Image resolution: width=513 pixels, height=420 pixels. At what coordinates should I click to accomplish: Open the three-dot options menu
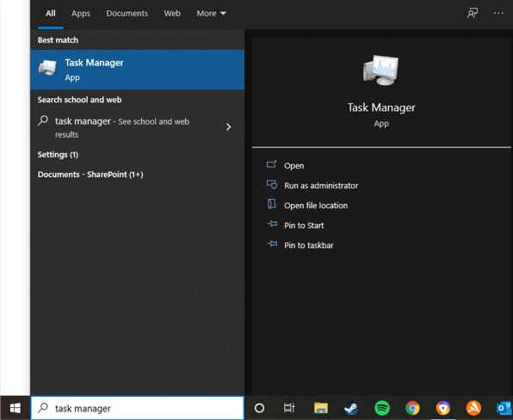(x=498, y=13)
